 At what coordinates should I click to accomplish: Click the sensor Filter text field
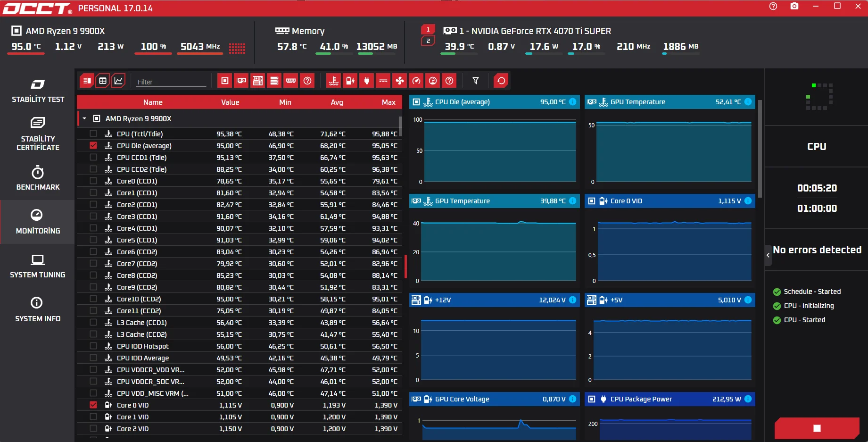171,82
